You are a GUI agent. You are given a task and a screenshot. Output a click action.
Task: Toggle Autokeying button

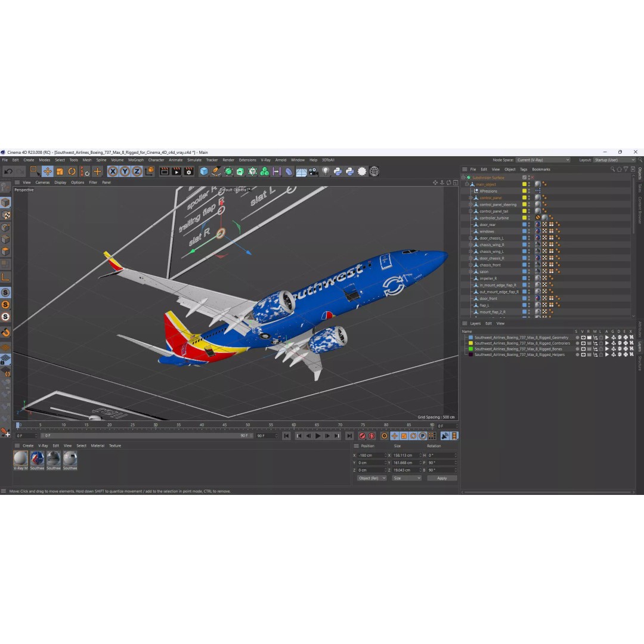coord(371,436)
